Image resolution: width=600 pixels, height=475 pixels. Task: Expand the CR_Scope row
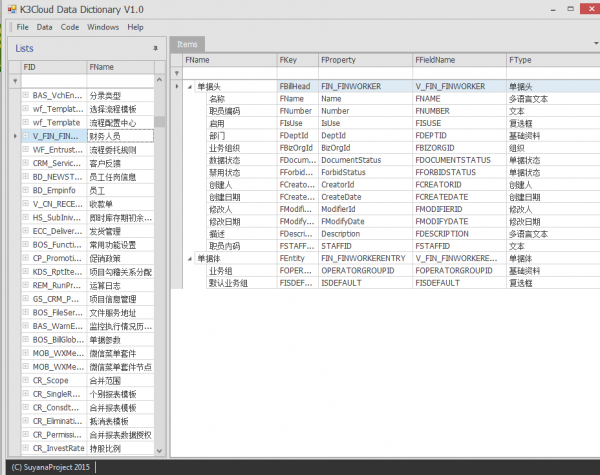tap(26, 380)
